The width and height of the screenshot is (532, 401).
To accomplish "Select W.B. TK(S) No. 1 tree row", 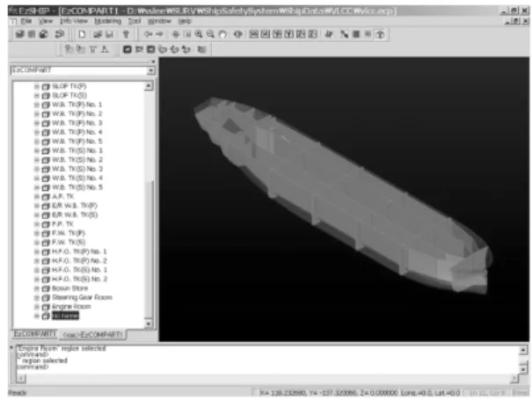I will (77, 150).
